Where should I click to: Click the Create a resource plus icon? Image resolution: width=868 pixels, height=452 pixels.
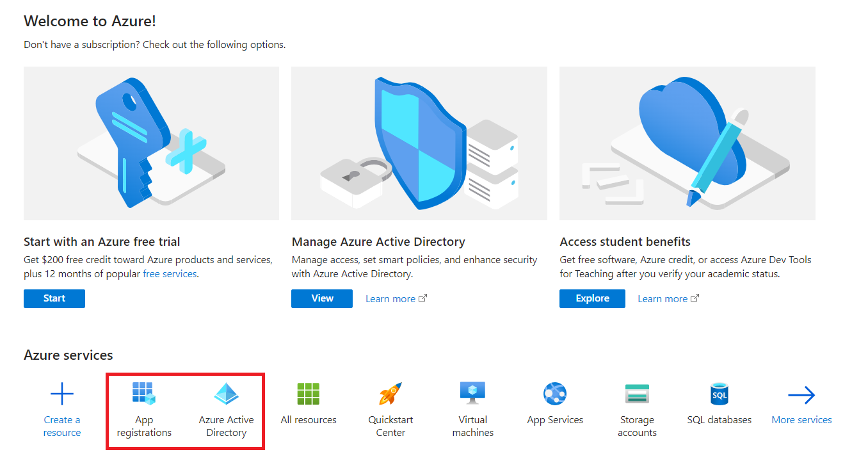[x=62, y=394]
